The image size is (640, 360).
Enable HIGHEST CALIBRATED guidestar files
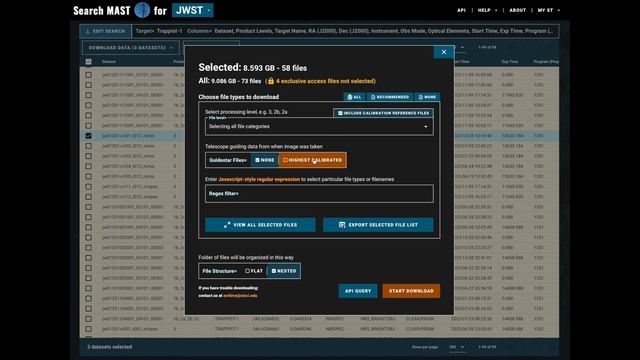click(313, 160)
